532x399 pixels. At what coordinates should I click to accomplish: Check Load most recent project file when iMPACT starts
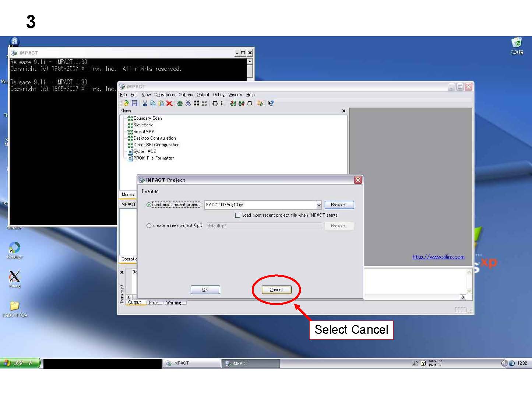click(237, 215)
